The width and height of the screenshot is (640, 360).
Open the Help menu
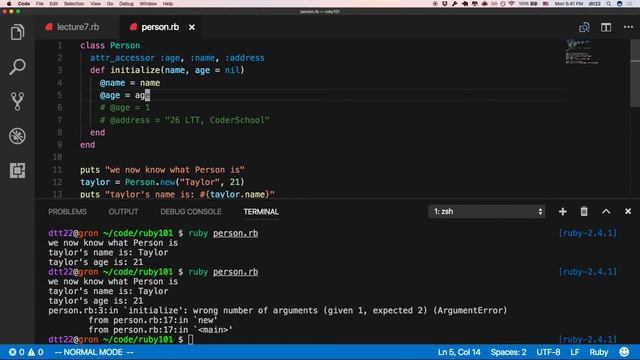tap(168, 3)
